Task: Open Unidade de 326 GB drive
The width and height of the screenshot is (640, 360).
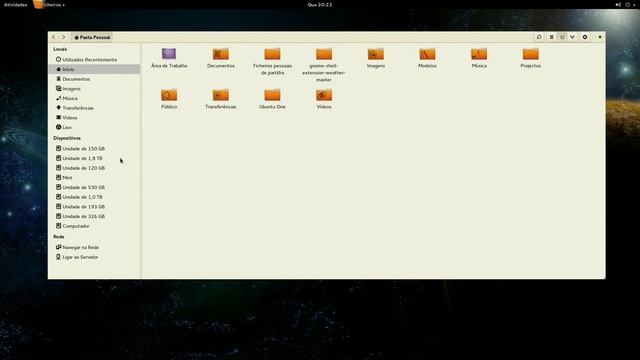Action: [94, 216]
